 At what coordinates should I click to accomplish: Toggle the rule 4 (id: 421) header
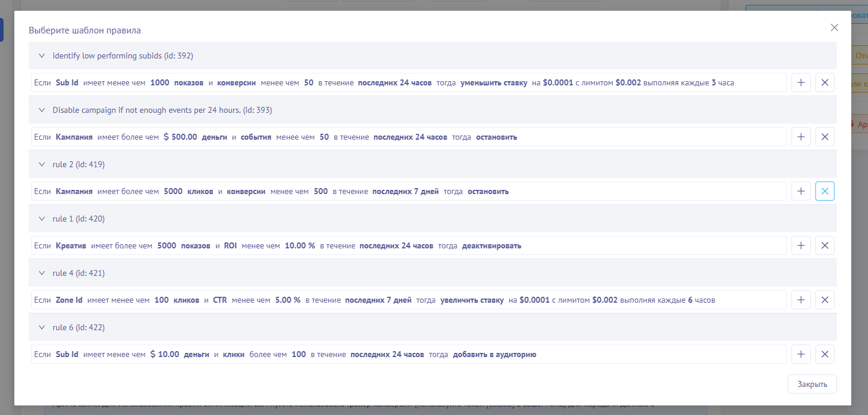click(x=42, y=273)
